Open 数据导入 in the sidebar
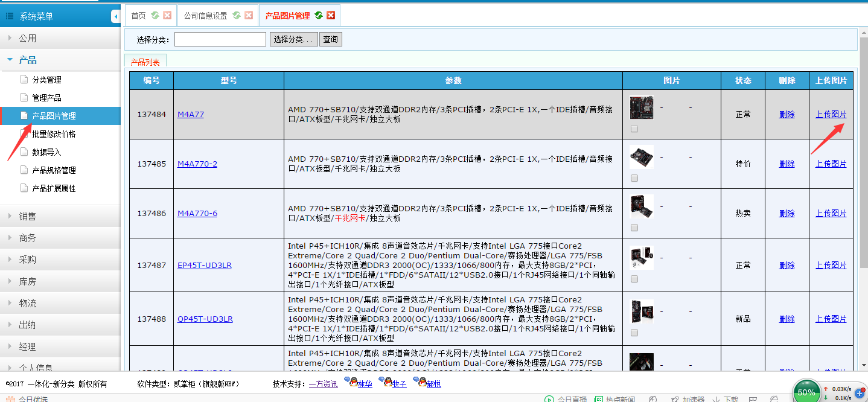Viewport: 868px width, 402px height. pyautogui.click(x=46, y=152)
